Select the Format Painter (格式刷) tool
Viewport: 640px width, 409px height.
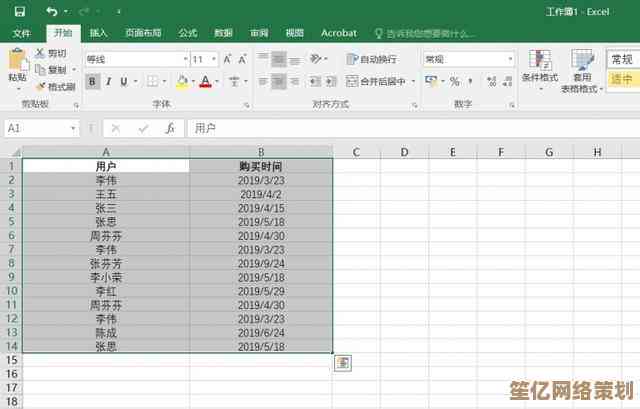(x=56, y=87)
